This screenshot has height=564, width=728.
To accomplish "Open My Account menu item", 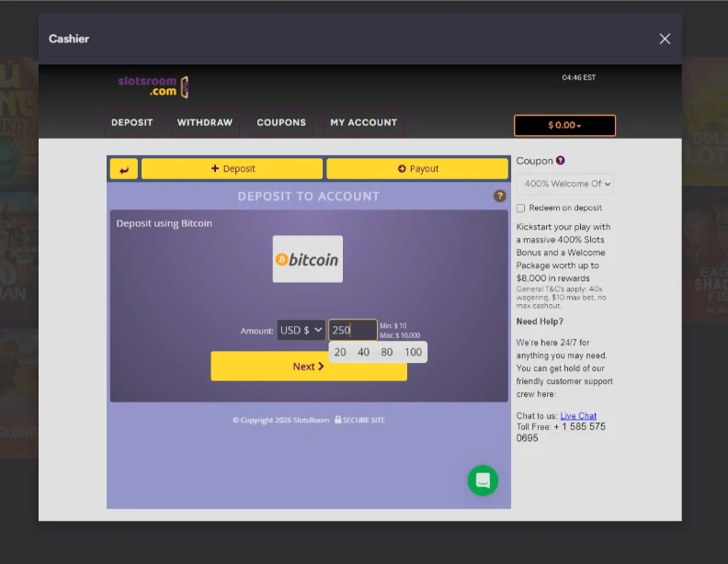I will [363, 122].
